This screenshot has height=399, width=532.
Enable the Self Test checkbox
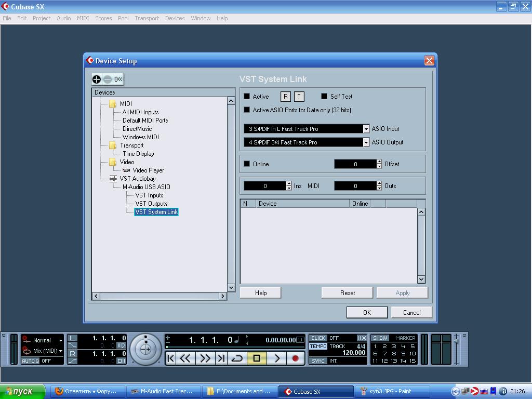click(324, 97)
